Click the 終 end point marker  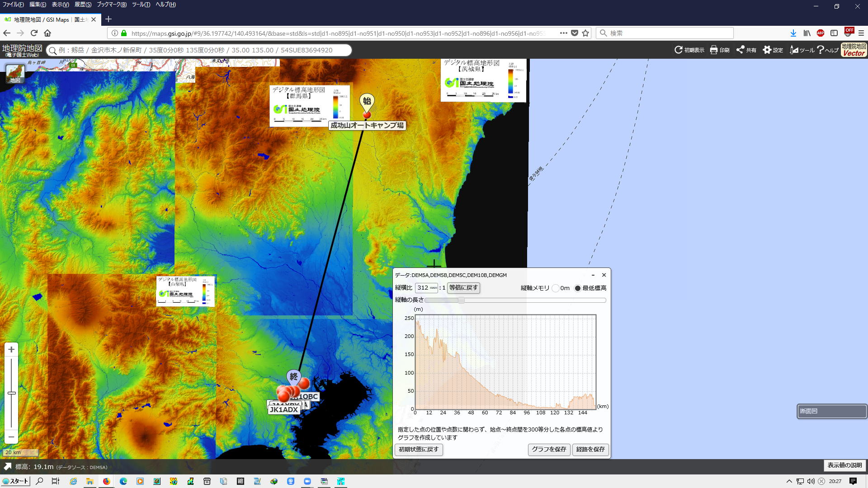tap(293, 377)
